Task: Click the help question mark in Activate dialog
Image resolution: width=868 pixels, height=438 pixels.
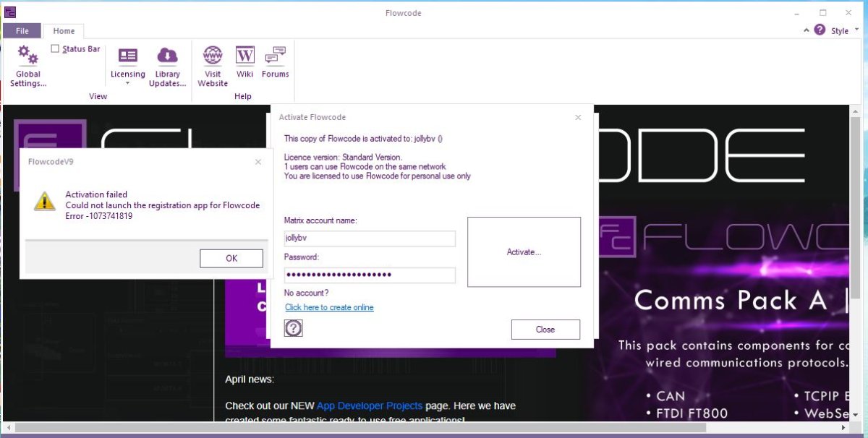Action: 294,328
